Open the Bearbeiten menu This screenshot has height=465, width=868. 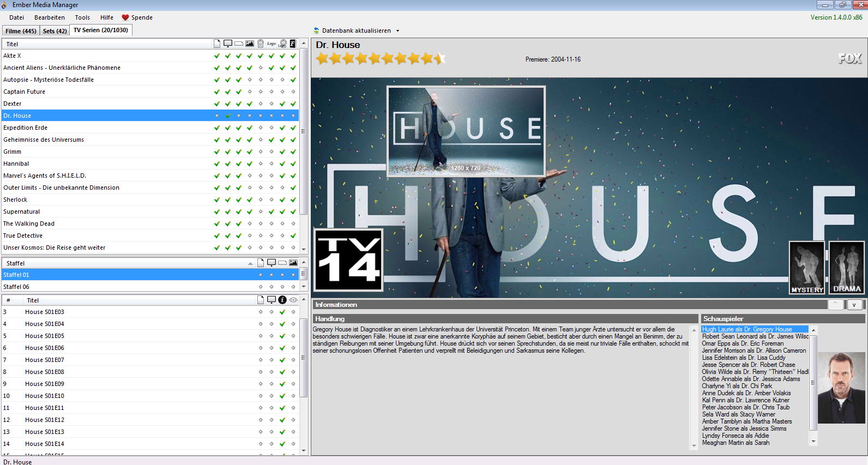tap(50, 17)
